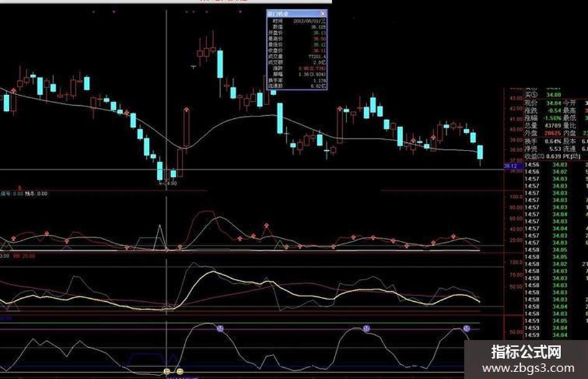
Task: Click the 外盘 28625 quote value
Action: [553, 133]
